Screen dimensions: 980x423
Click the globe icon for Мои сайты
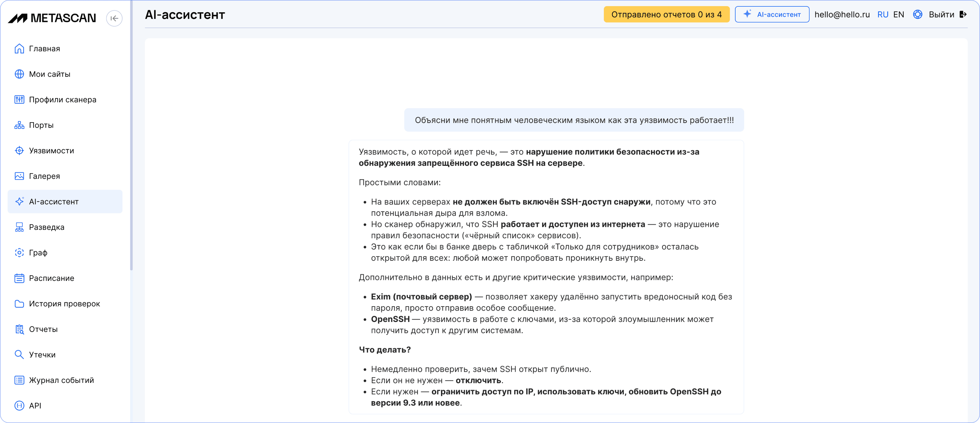point(19,74)
